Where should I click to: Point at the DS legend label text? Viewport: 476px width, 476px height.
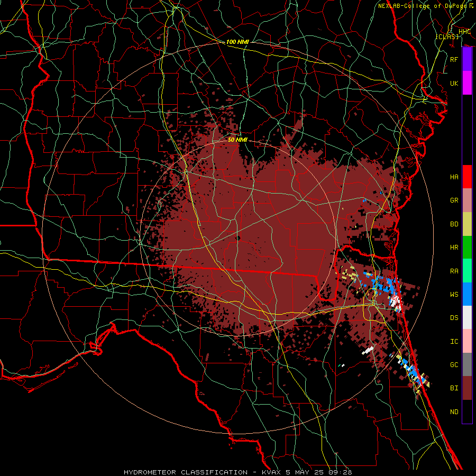point(454,318)
